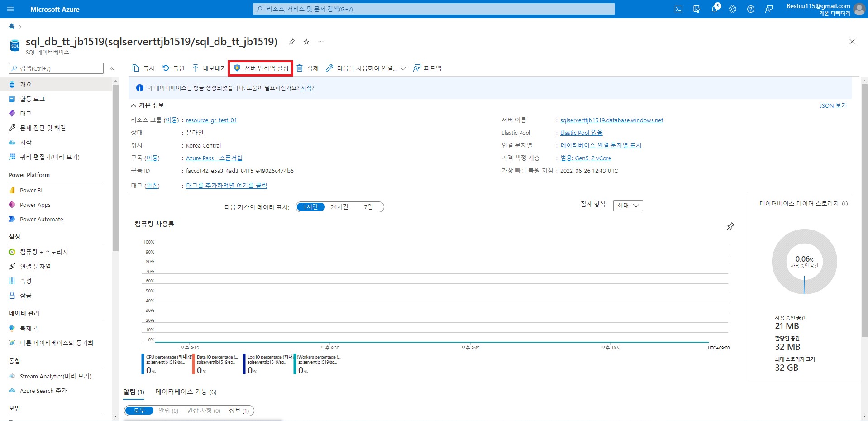The image size is (868, 421).
Task: Open Locks (잠금) menu item
Action: (x=56, y=296)
